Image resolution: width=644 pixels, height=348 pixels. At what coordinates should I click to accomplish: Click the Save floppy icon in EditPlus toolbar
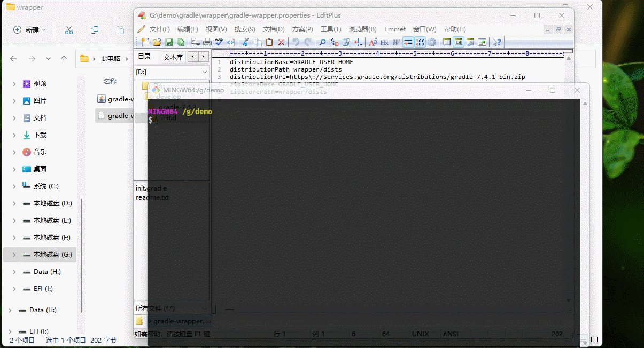click(169, 42)
